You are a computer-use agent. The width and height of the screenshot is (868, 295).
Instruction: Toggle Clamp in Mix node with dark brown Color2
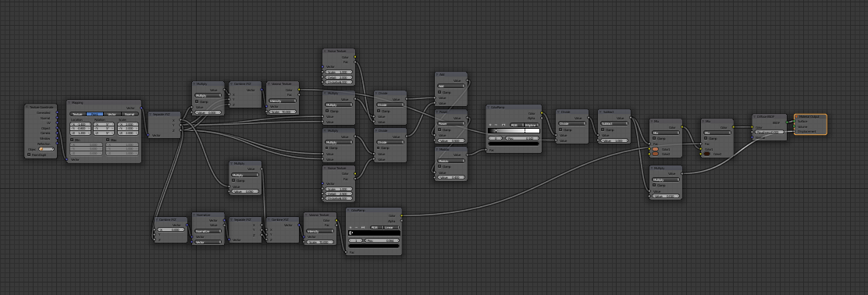706,138
